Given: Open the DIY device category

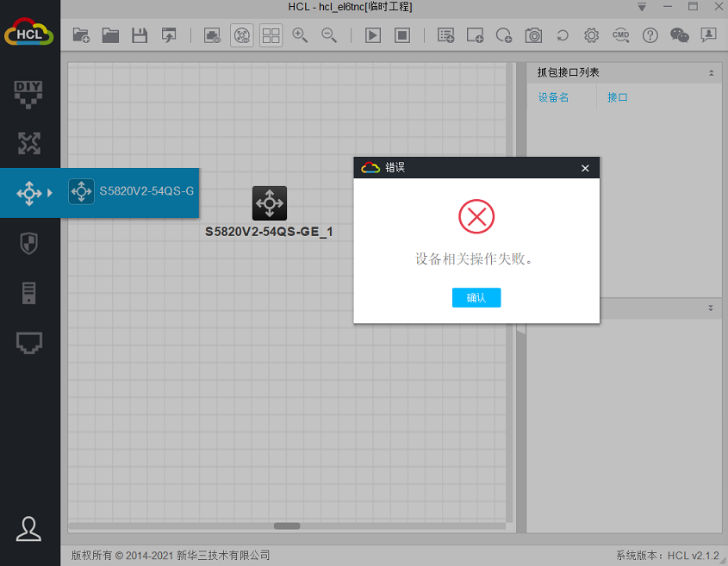Looking at the screenshot, I should click(28, 94).
